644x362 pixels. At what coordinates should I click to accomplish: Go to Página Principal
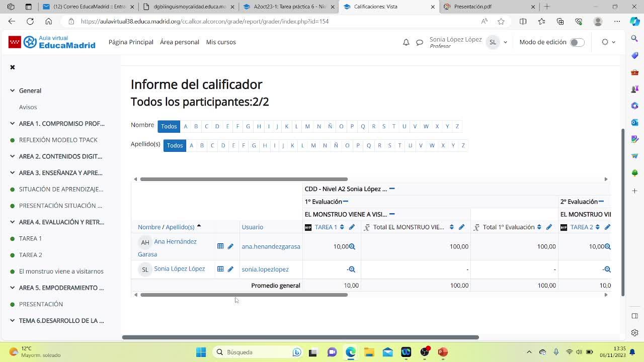tap(131, 42)
